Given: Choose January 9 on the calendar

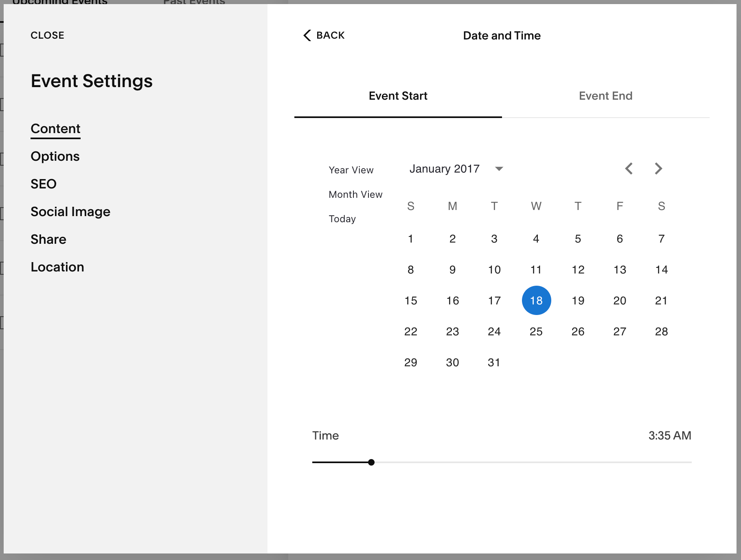Looking at the screenshot, I should pyautogui.click(x=453, y=269).
